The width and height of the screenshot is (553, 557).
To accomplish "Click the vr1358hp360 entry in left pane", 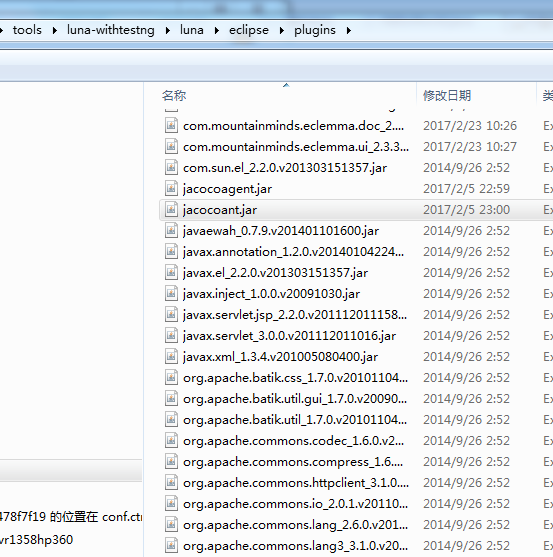I will (x=36, y=540).
